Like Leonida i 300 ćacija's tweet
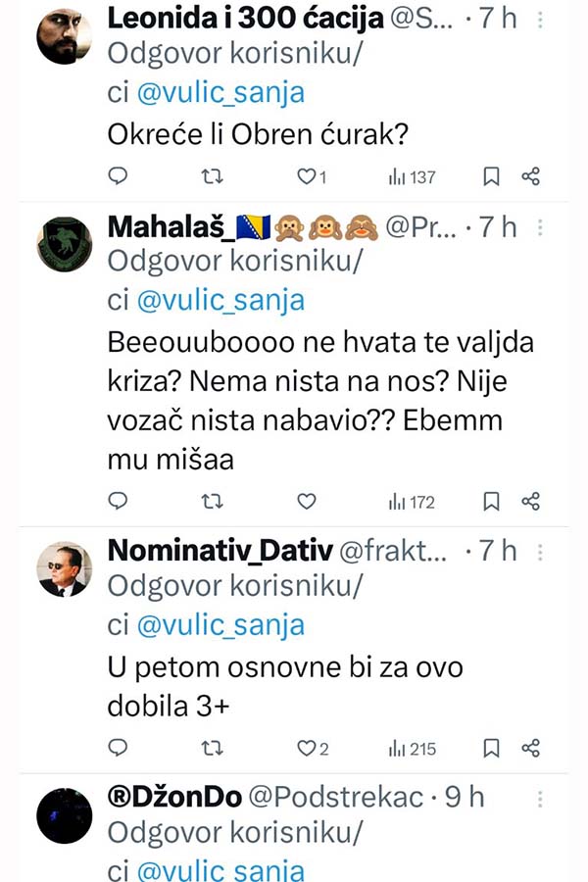This screenshot has width=588, height=882. [307, 176]
